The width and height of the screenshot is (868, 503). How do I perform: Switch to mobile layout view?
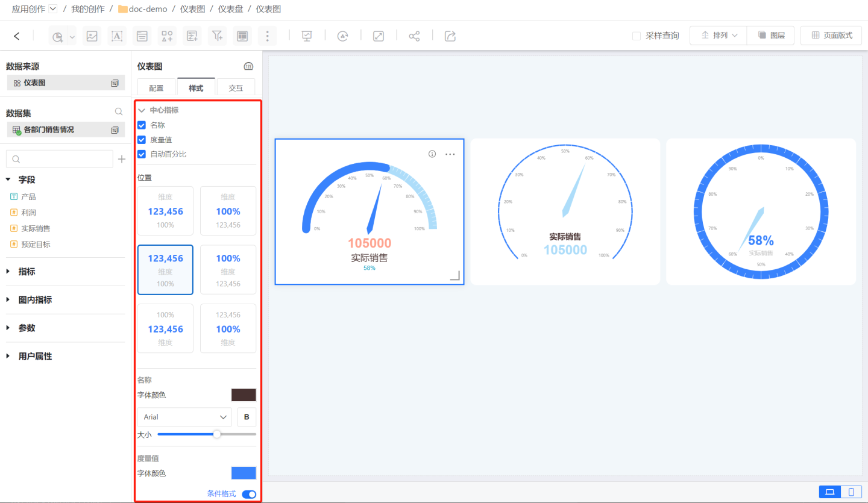[851, 492]
